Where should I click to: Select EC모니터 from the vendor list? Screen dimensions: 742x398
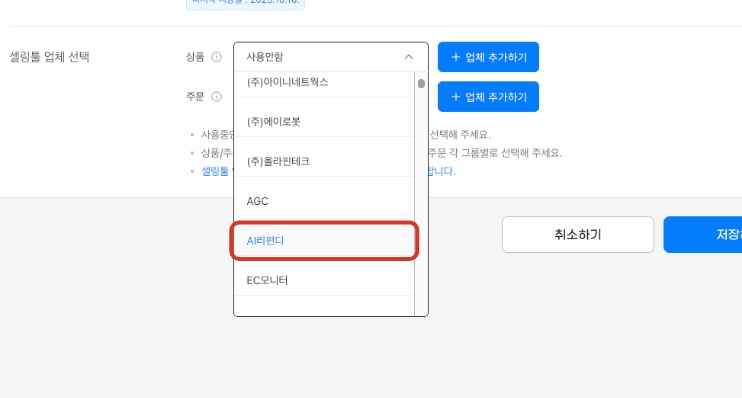[x=324, y=280]
